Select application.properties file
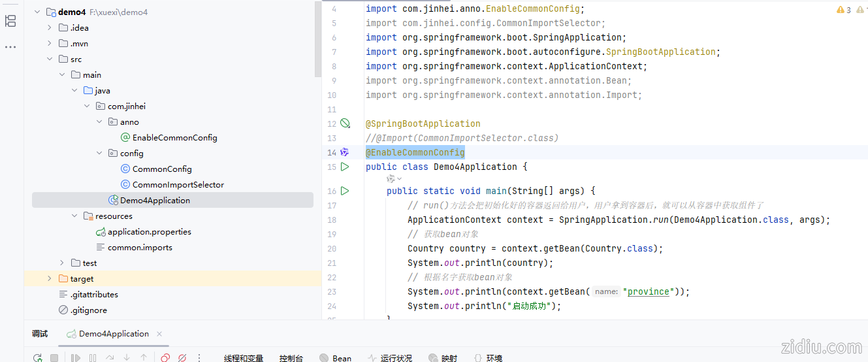The image size is (868, 362). coord(149,232)
